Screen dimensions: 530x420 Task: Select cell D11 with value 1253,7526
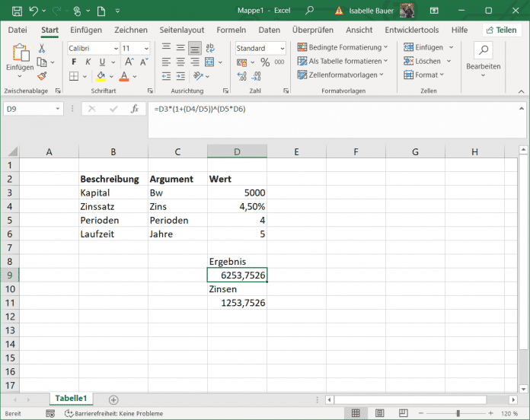(x=237, y=304)
